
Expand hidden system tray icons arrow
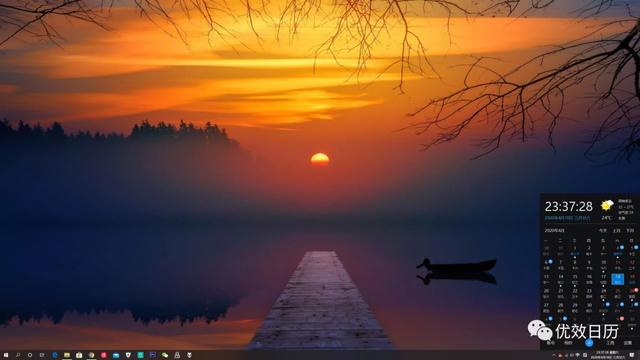pyautogui.click(x=554, y=355)
